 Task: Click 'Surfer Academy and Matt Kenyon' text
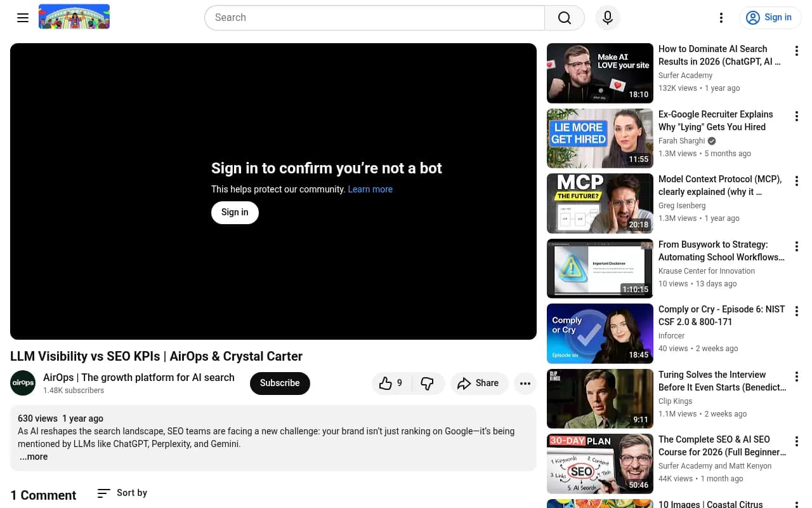click(715, 466)
